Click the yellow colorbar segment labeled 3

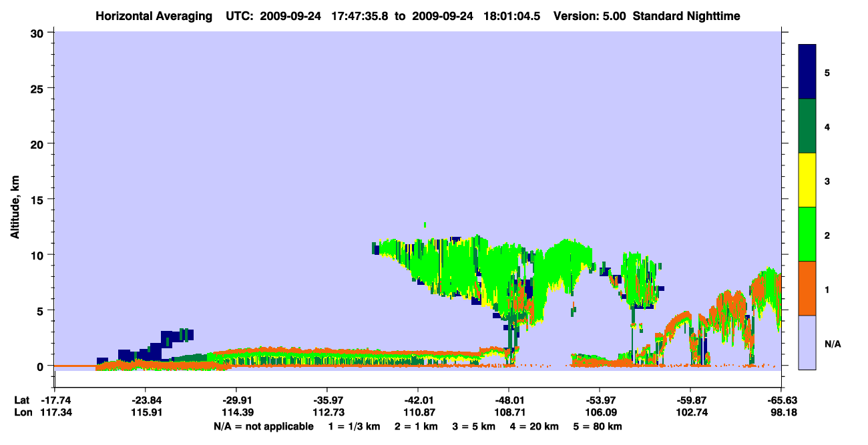[807, 180]
